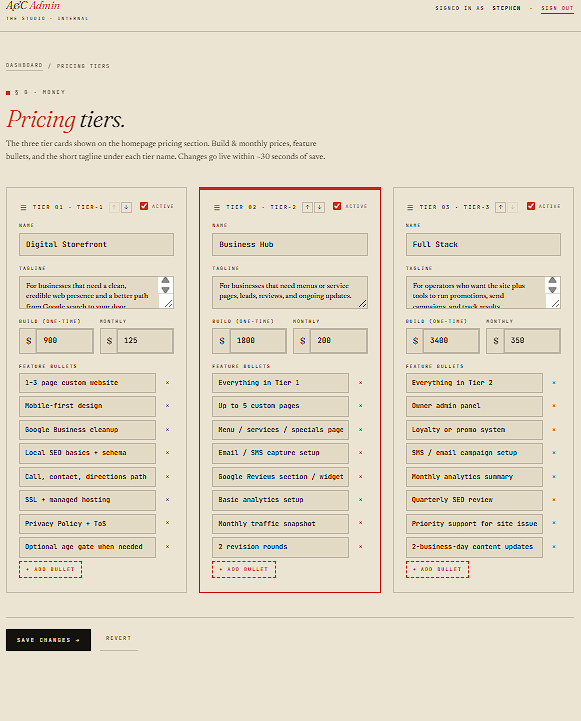Click the Digital Storefront name field
Viewport: 581px width, 721px height.
[97, 244]
